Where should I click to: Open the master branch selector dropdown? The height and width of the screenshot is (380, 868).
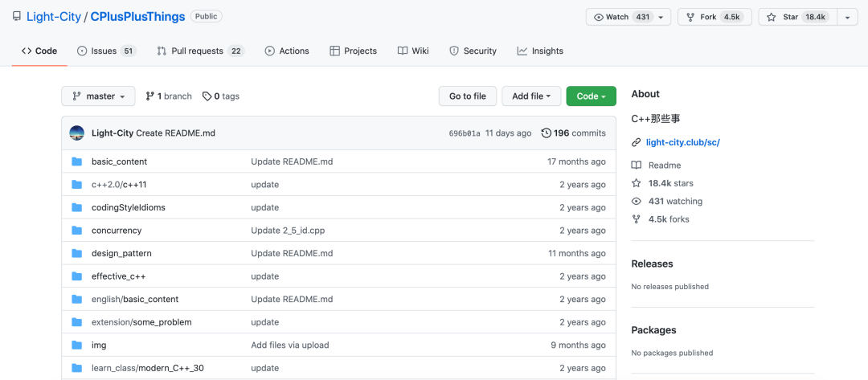point(98,96)
